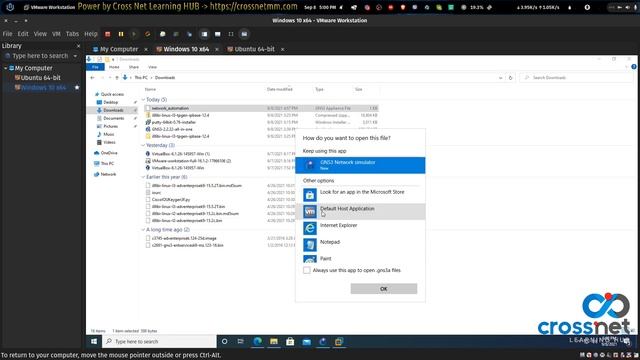This screenshot has width=640, height=360.
Task: Open the Explorer Share ribbon tab
Action: [x=133, y=67]
